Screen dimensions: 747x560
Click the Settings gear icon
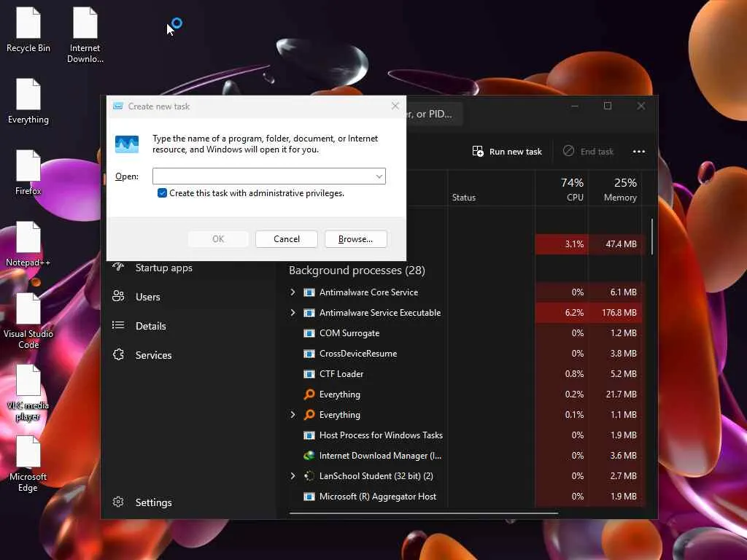pos(118,502)
